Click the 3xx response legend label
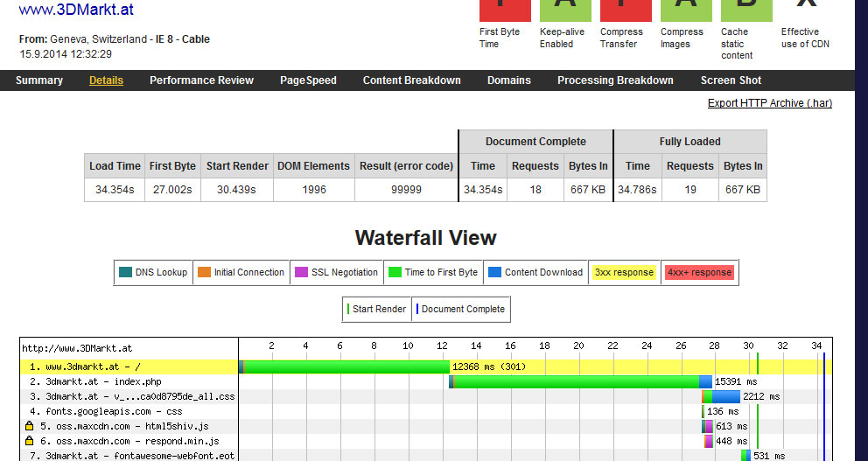 click(x=624, y=272)
